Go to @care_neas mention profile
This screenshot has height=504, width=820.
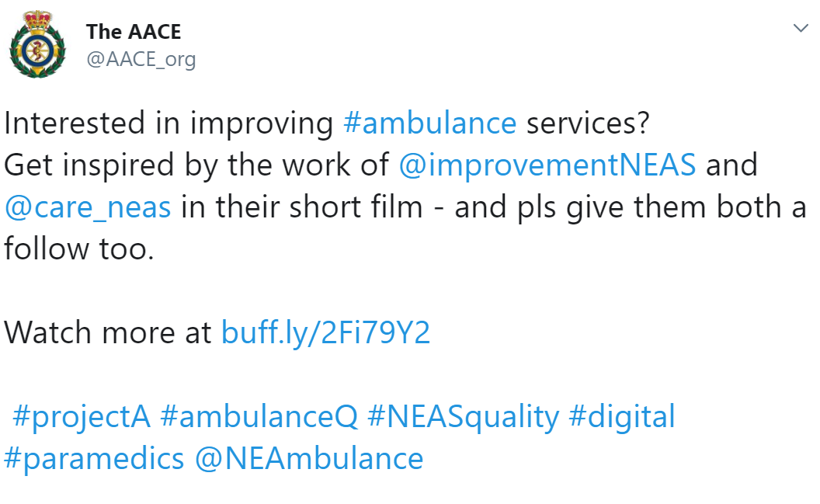[87, 207]
